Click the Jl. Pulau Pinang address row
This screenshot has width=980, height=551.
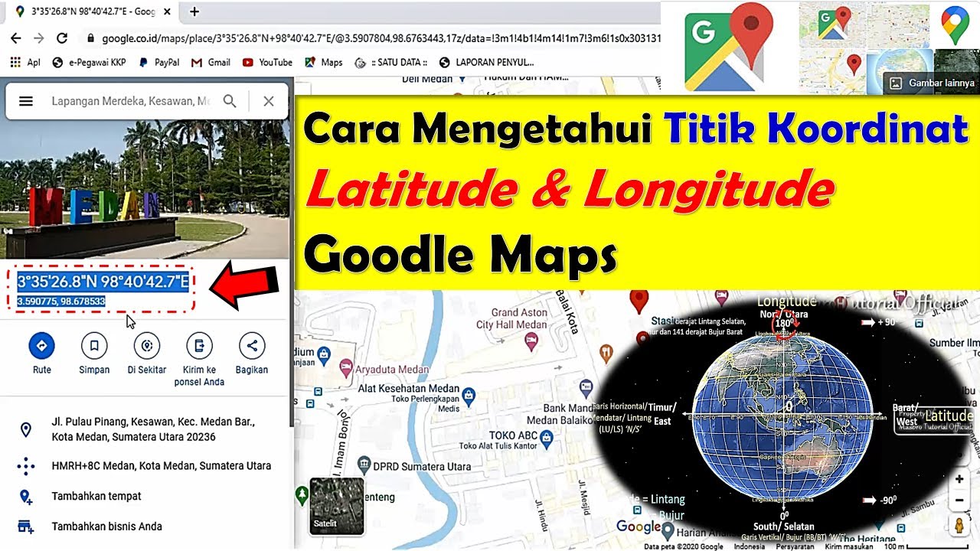(145, 429)
